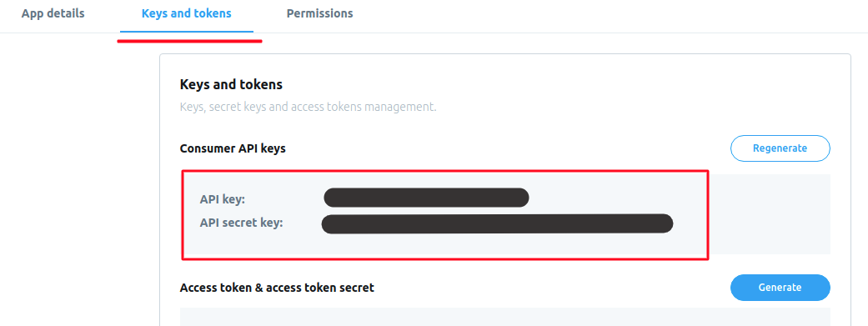Click the red highlight box top border
The height and width of the screenshot is (326, 868).
tap(445, 171)
